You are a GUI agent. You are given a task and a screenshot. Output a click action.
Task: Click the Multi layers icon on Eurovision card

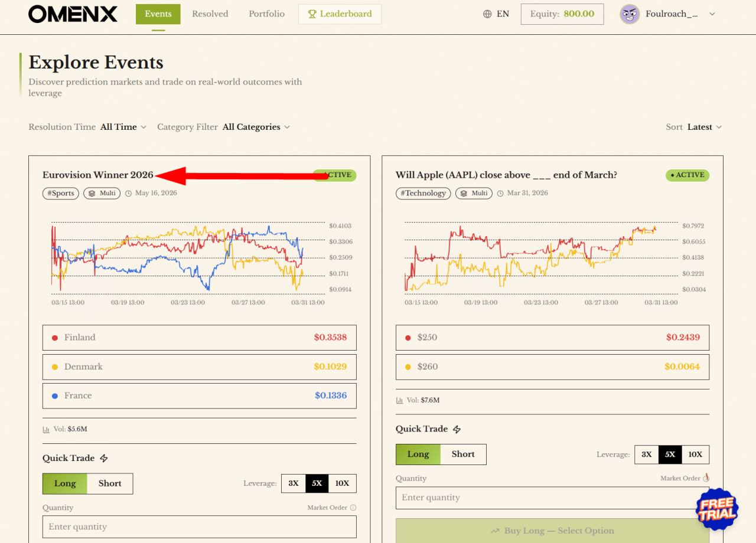(x=93, y=193)
